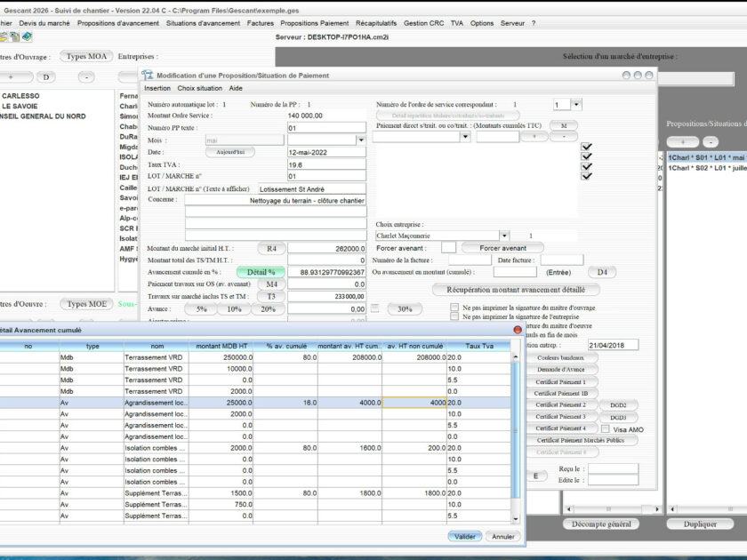Click the Aujourd'hui date button

click(x=230, y=152)
